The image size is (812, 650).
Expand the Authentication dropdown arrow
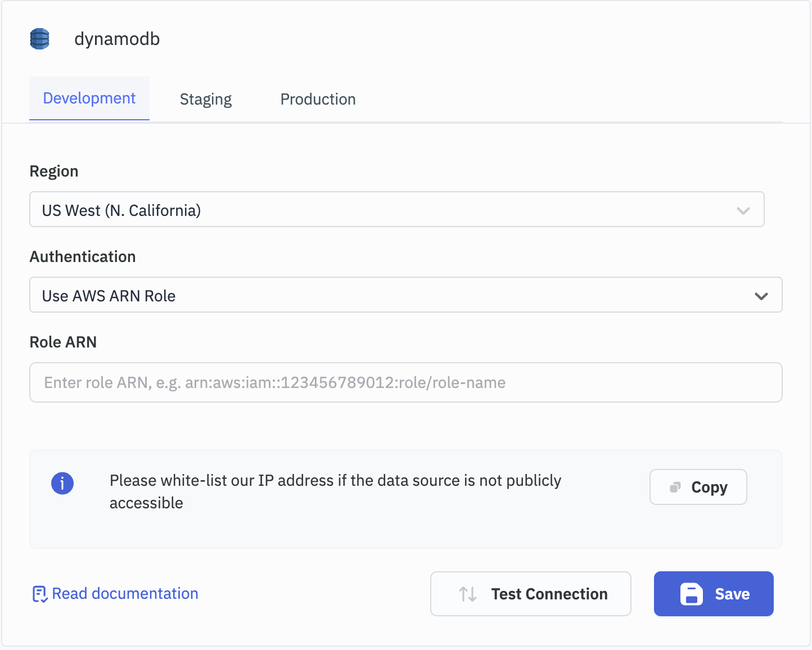(761, 296)
